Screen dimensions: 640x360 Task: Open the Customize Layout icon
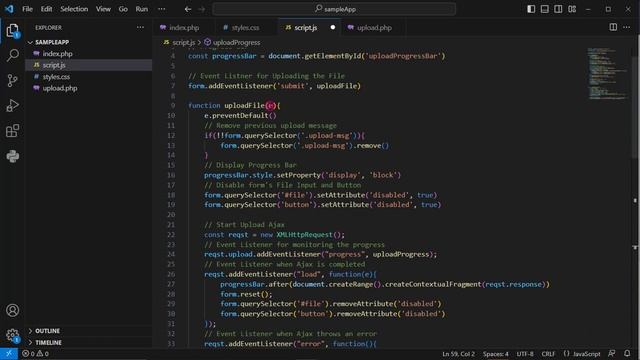[572, 9]
